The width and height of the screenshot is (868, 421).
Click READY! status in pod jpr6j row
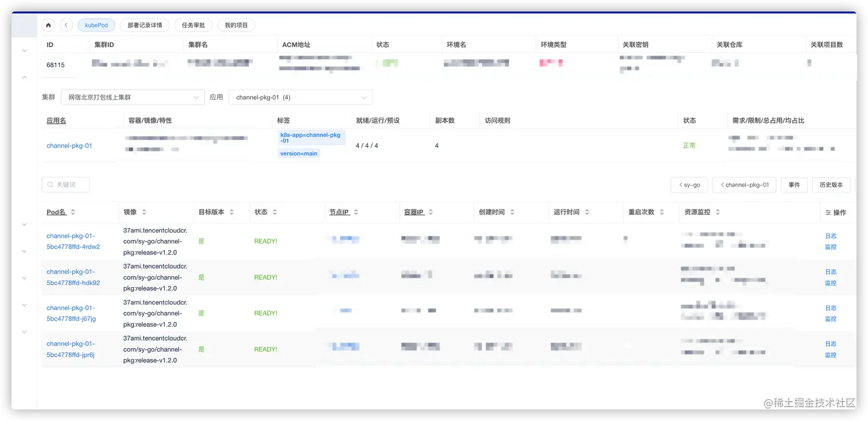tap(266, 349)
